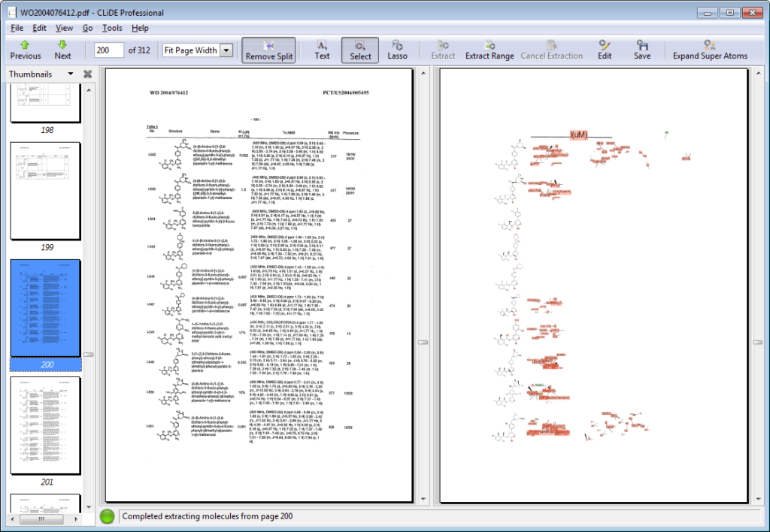Activate the Lasso selection tool

(x=397, y=50)
